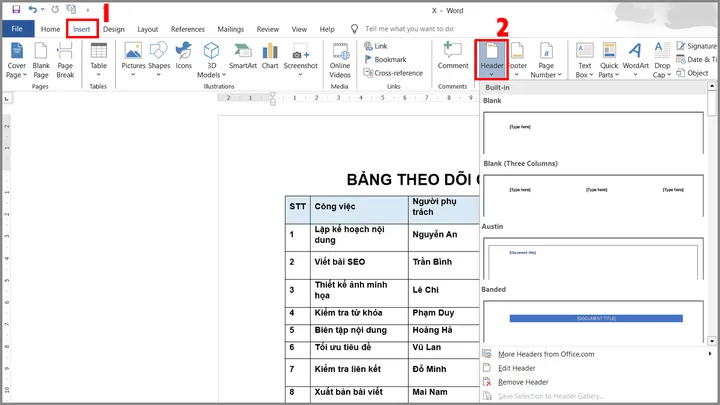The height and width of the screenshot is (405, 720).
Task: Insert a SmartArt graphic
Action: pos(243,56)
